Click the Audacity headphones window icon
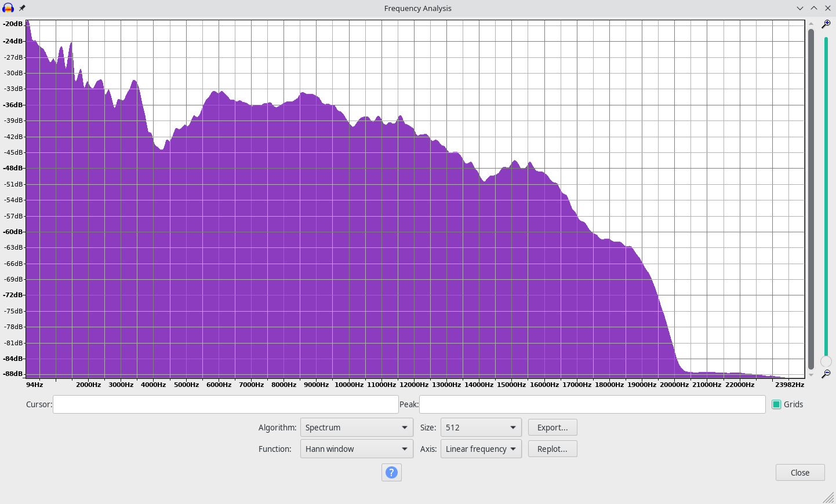The width and height of the screenshot is (836, 504). (8, 8)
